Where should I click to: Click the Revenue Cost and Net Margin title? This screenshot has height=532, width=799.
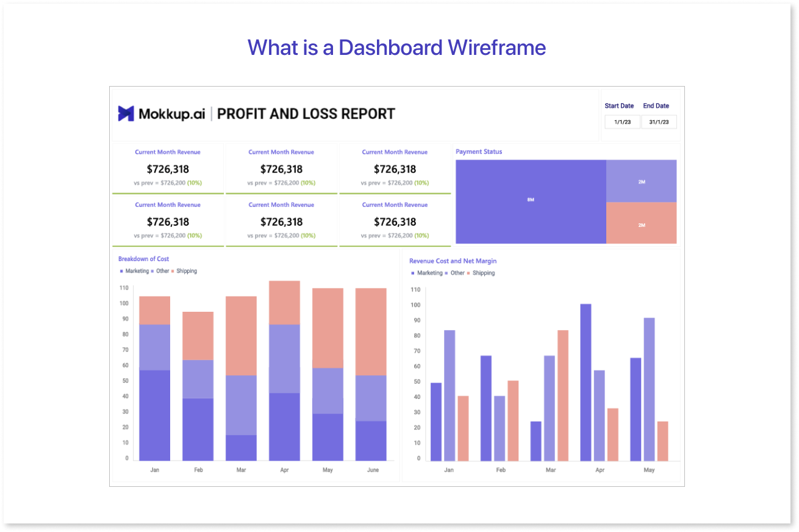pyautogui.click(x=453, y=261)
